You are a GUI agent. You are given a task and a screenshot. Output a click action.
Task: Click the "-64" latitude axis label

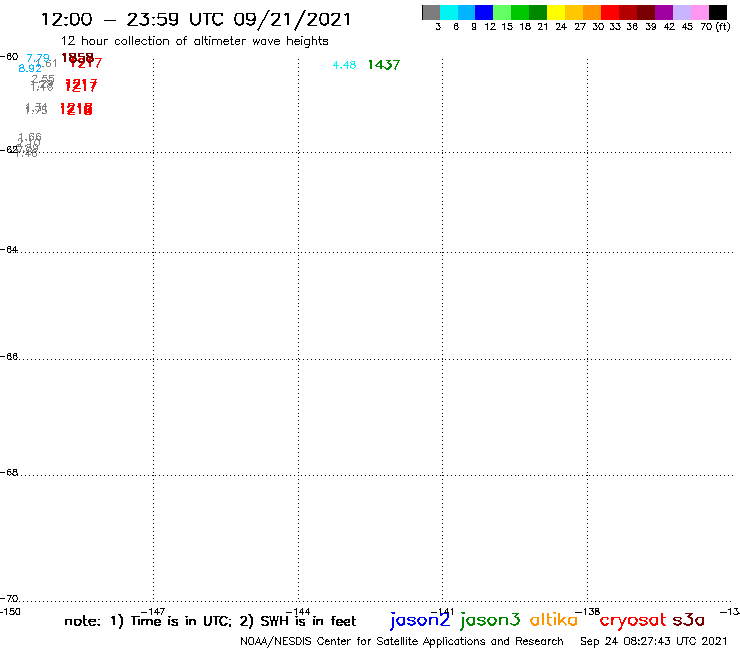(9, 249)
